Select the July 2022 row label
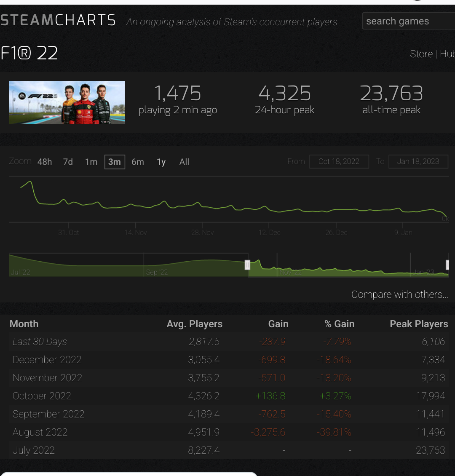Screen dimensions: 455x476 (34, 450)
